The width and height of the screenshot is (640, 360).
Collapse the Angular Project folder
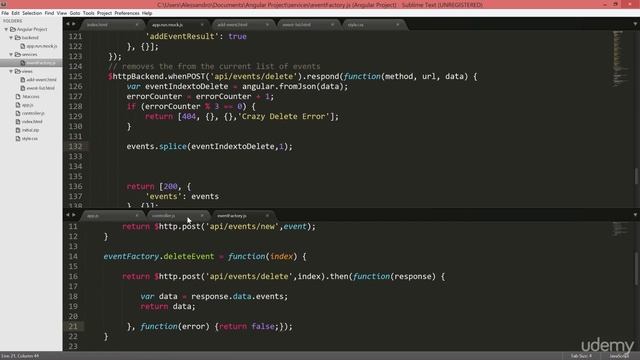[6, 29]
